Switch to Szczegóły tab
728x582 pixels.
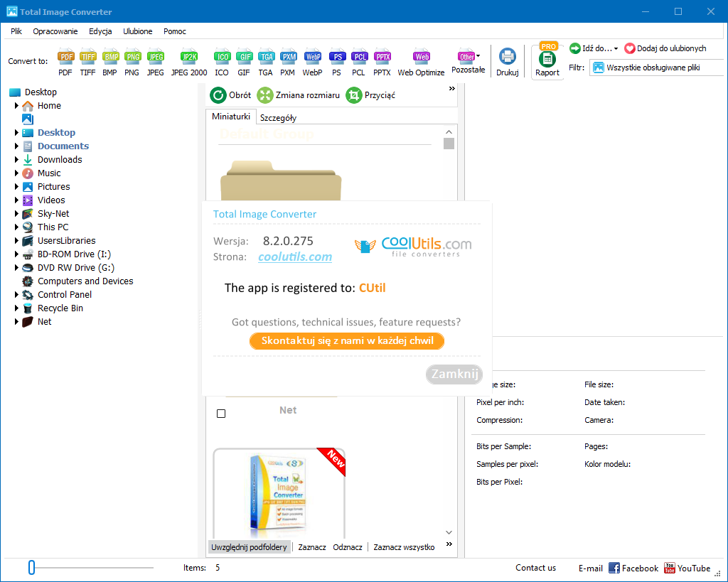click(x=278, y=118)
